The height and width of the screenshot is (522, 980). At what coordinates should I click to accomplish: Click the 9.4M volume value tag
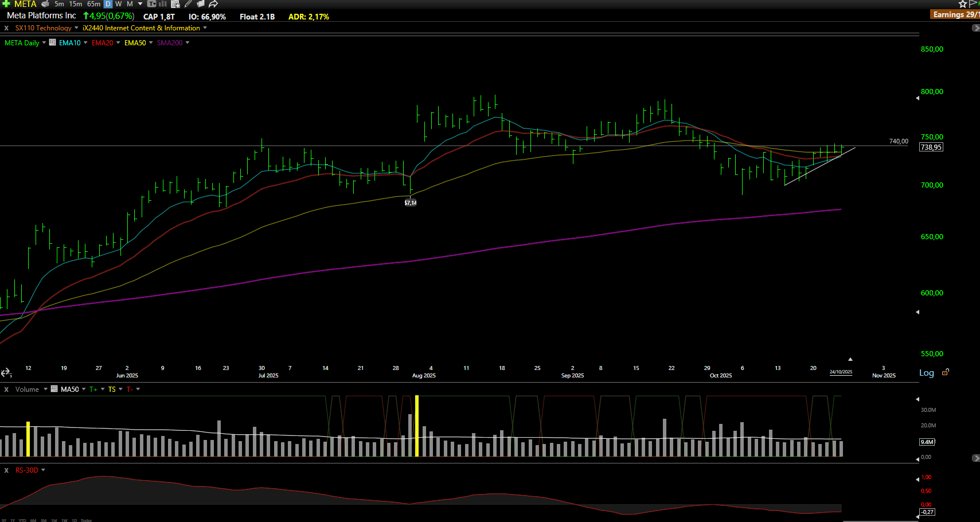point(927,442)
